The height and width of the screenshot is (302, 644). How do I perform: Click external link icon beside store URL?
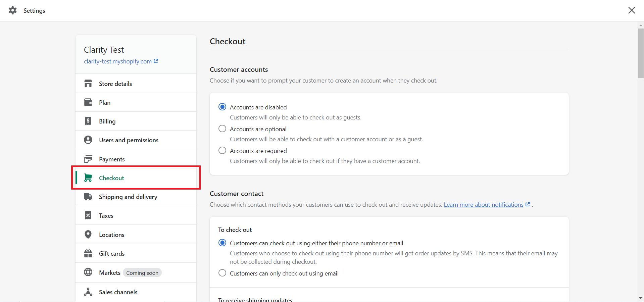156,61
